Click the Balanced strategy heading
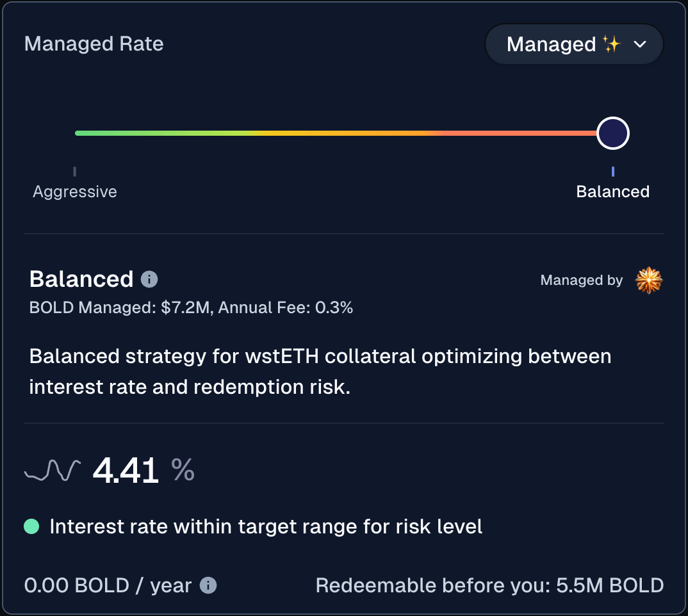 click(81, 279)
